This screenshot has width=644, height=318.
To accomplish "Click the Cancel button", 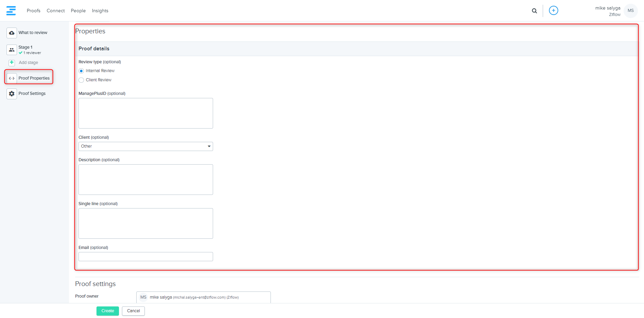I will [x=133, y=311].
